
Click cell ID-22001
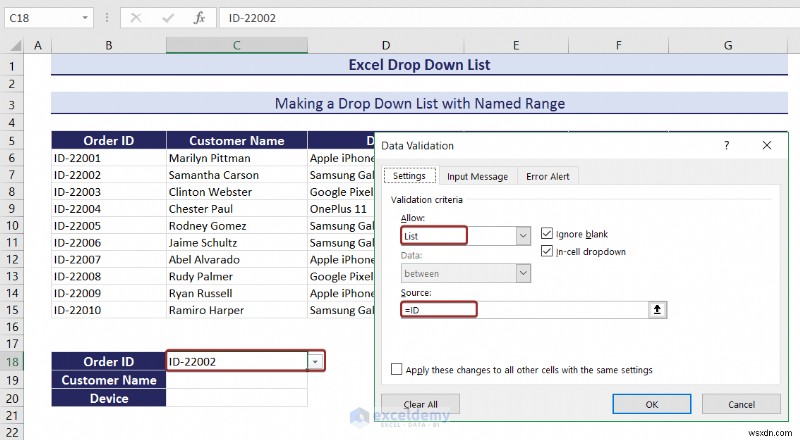pos(109,158)
